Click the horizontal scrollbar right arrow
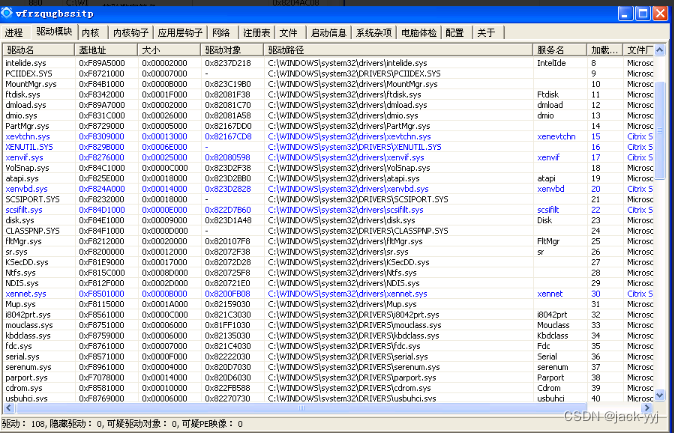The height and width of the screenshot is (433, 674). [x=647, y=408]
